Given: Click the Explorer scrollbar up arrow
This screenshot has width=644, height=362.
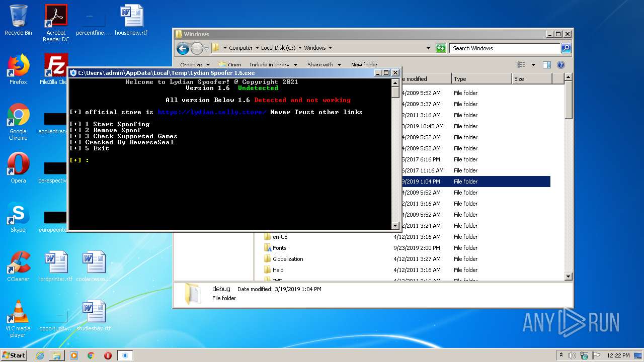Looking at the screenshot, I should pos(568,77).
